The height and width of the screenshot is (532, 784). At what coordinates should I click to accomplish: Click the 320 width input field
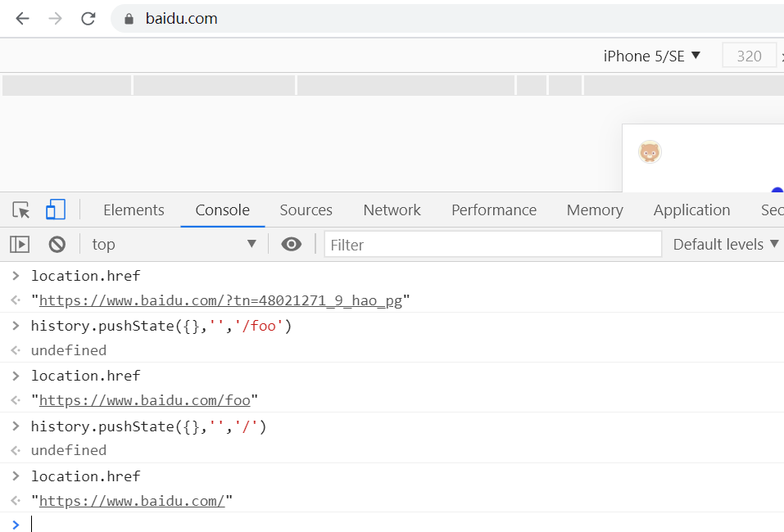click(x=749, y=56)
